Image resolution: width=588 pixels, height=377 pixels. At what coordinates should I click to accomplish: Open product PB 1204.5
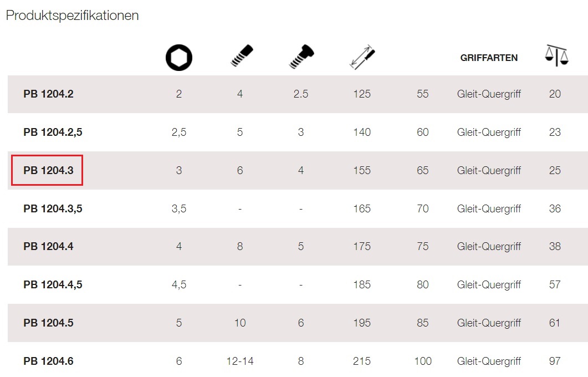[x=48, y=323]
